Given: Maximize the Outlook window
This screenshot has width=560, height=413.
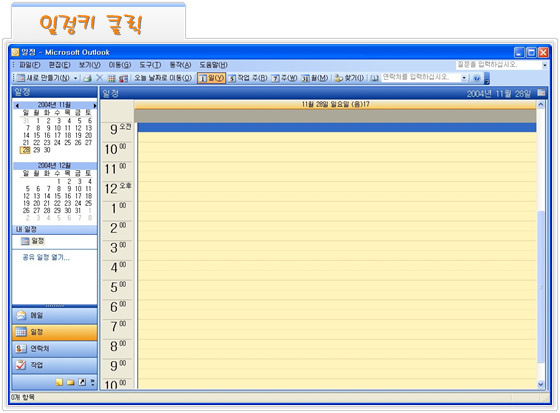Looking at the screenshot, I should click(x=531, y=53).
